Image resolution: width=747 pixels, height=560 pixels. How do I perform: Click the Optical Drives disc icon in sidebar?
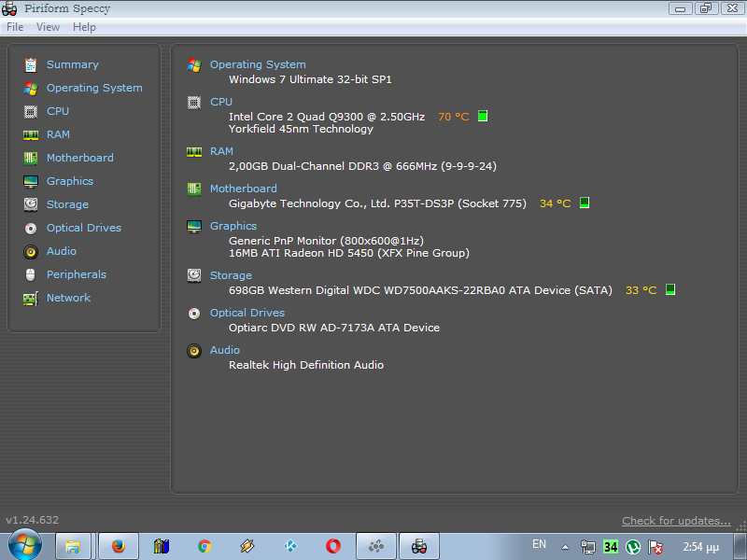coord(31,229)
